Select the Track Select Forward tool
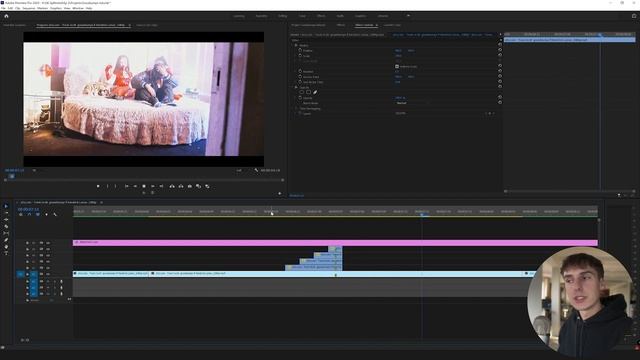640x360 pixels. (x=6, y=213)
